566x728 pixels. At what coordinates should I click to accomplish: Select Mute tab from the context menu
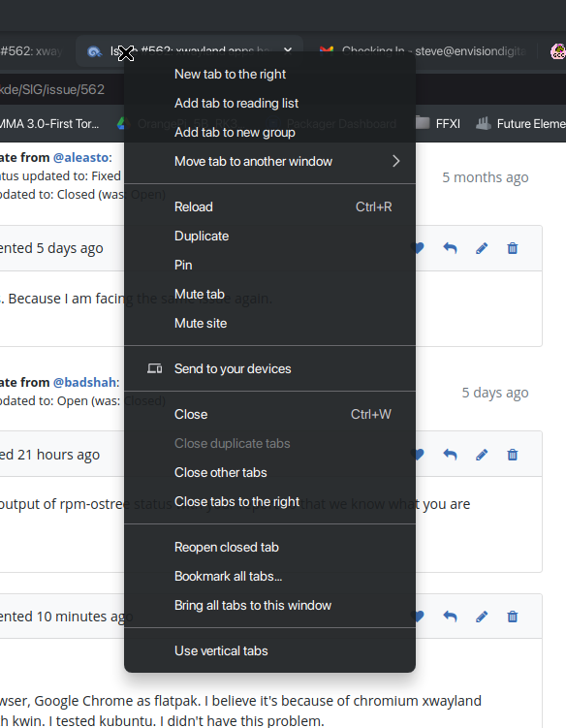[269, 294]
